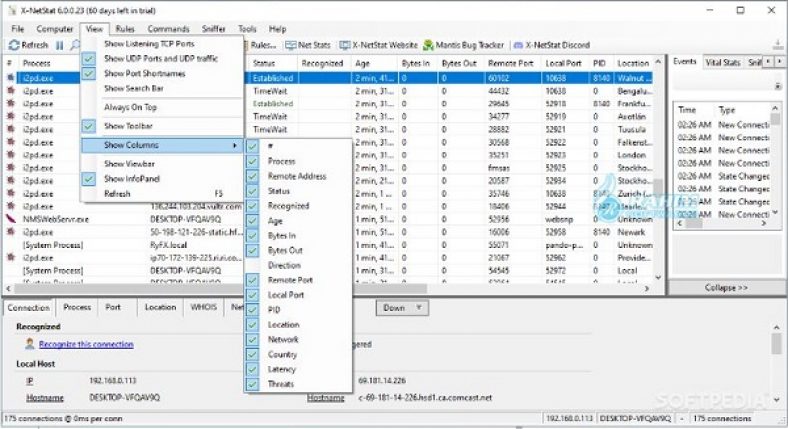Viewport: 788px width, 429px height.
Task: Click Collapse >> on the side panel
Action: coord(726,288)
